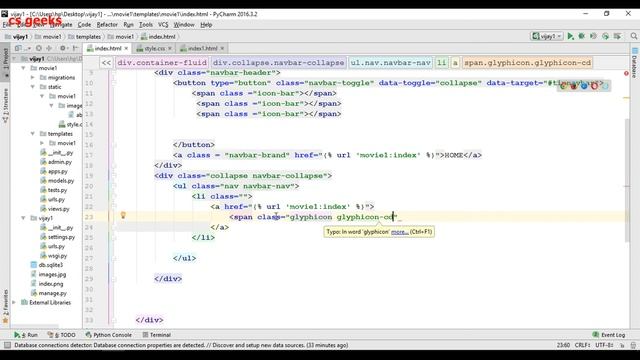Toggle the Python Console tool window

pos(109,335)
